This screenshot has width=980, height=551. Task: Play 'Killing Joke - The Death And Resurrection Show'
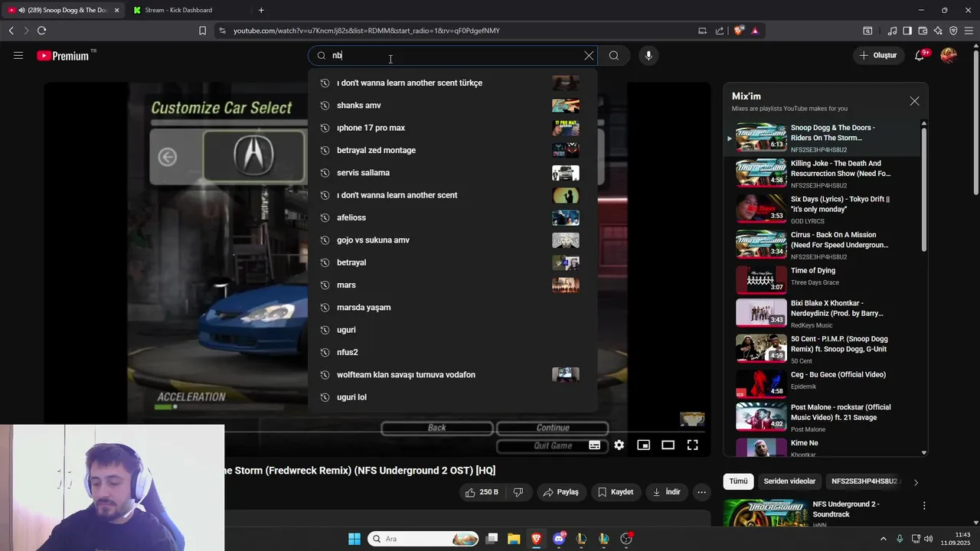tap(823, 174)
